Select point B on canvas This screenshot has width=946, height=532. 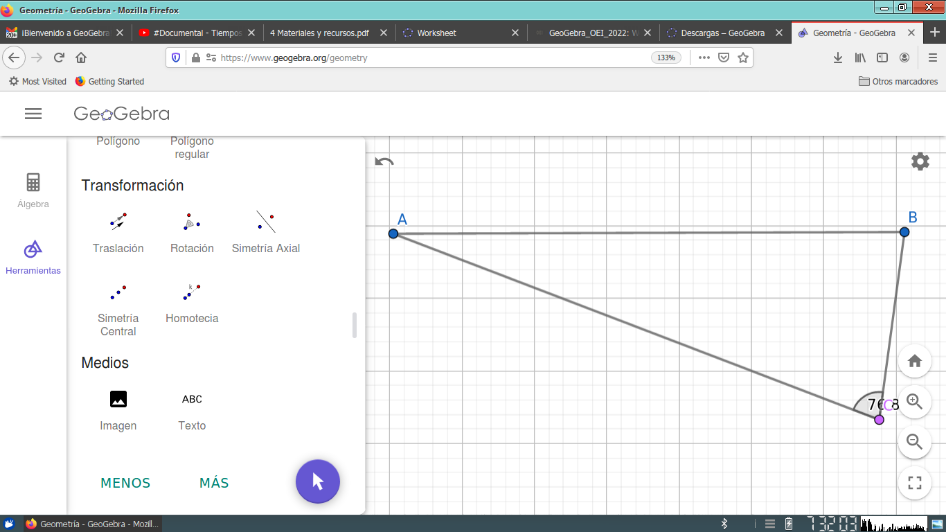[x=904, y=232]
